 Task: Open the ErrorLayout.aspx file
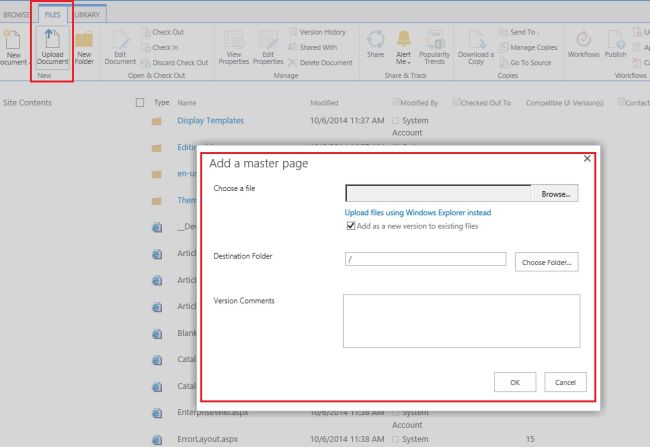pos(208,439)
